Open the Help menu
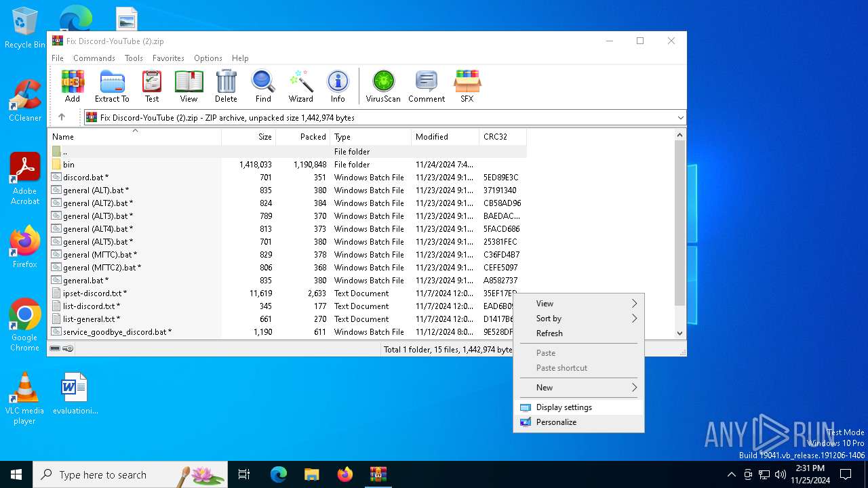 240,58
